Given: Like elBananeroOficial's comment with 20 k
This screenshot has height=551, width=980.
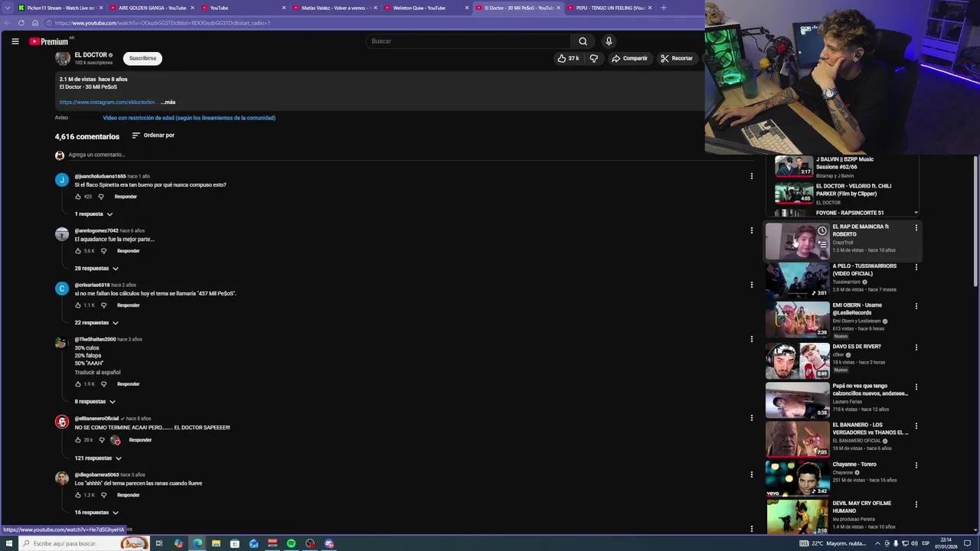Looking at the screenshot, I should [x=78, y=440].
